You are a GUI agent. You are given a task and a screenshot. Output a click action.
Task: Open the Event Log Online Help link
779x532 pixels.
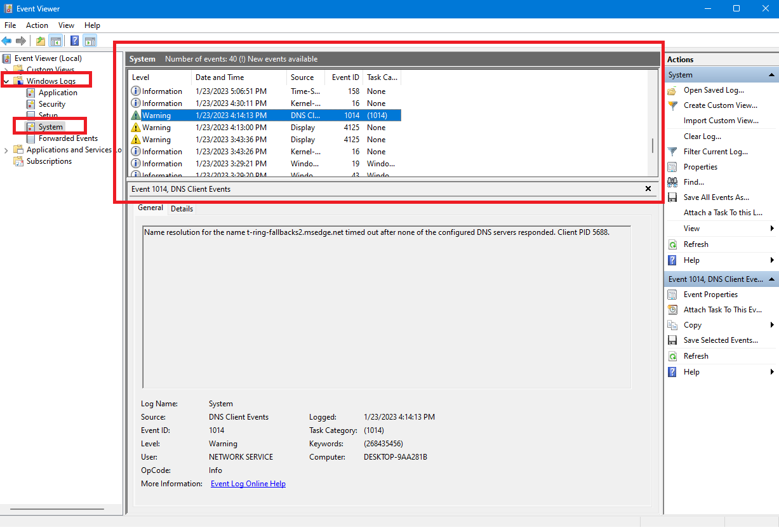[248, 484]
